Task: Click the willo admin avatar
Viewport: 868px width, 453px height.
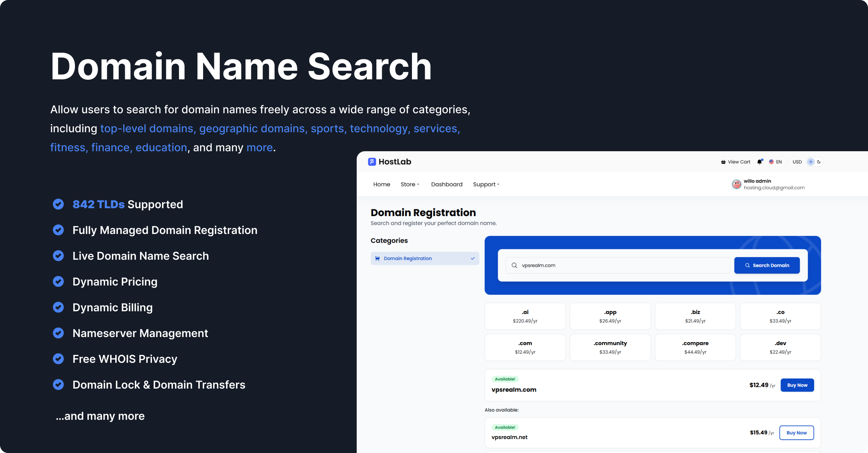Action: click(736, 184)
